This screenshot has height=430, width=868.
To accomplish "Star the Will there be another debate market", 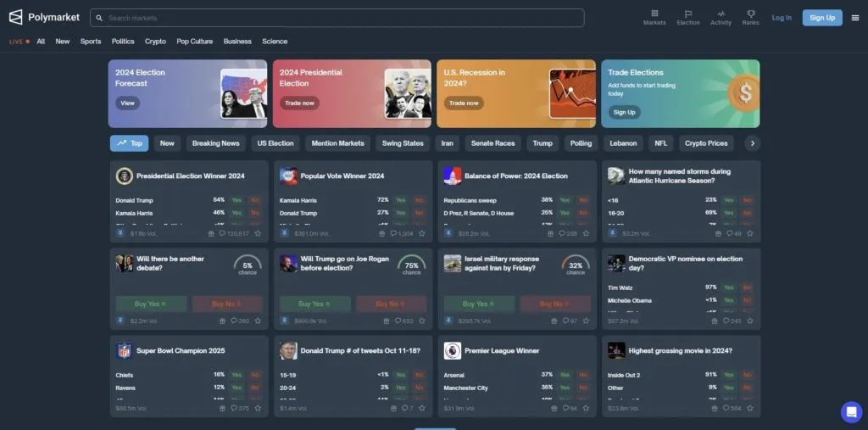I will pyautogui.click(x=258, y=321).
